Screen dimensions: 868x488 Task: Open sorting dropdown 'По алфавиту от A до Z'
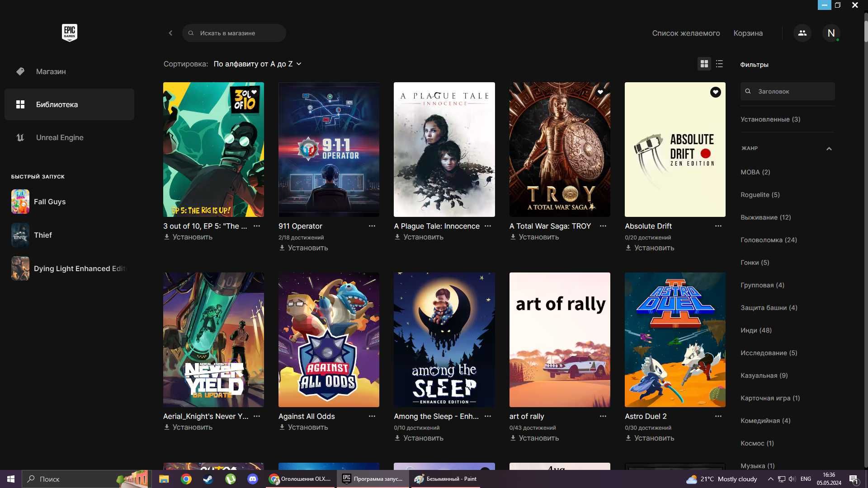coord(257,64)
